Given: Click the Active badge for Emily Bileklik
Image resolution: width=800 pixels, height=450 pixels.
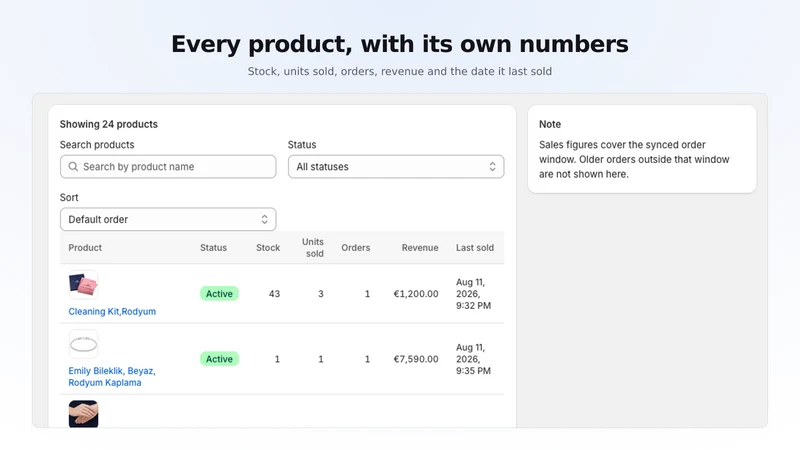Looking at the screenshot, I should [219, 359].
